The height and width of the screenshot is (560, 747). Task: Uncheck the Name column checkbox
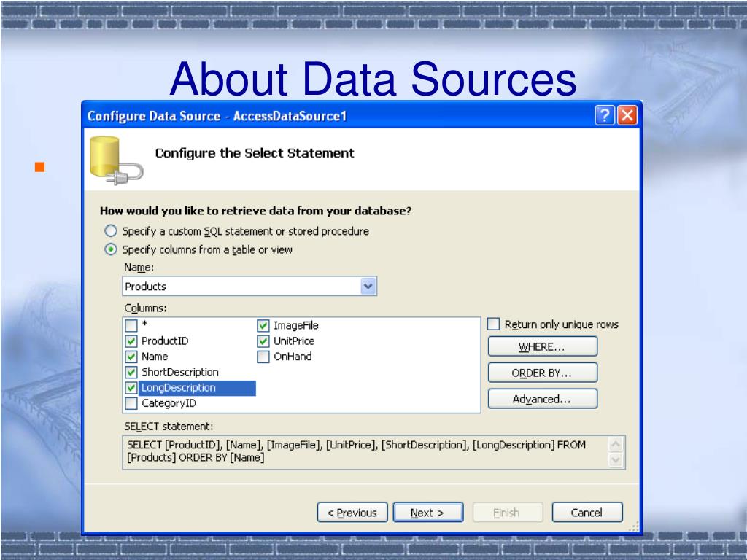[x=131, y=357]
